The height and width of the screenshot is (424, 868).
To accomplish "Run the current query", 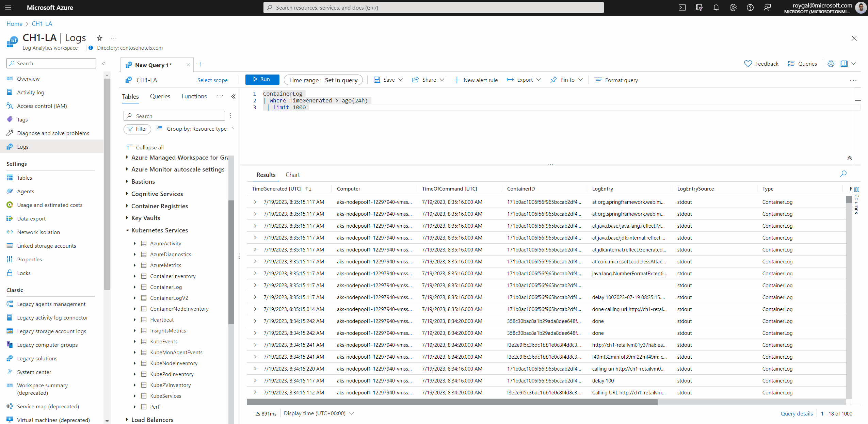I will coord(262,79).
